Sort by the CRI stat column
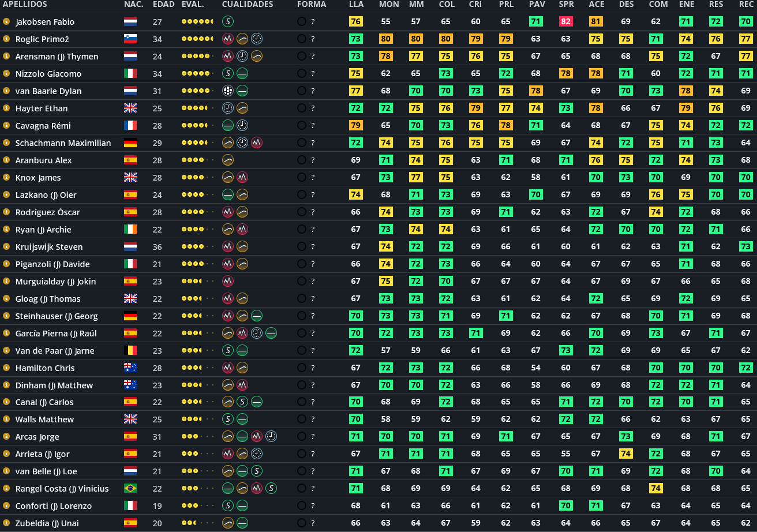The width and height of the screenshot is (757, 532). [475, 5]
